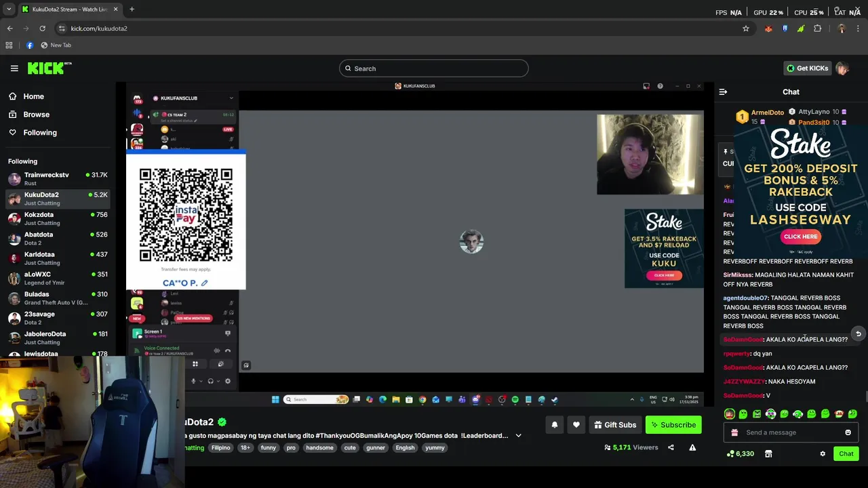Reload the kick.com page
Screen dimensions: 868x488
coord(42,28)
